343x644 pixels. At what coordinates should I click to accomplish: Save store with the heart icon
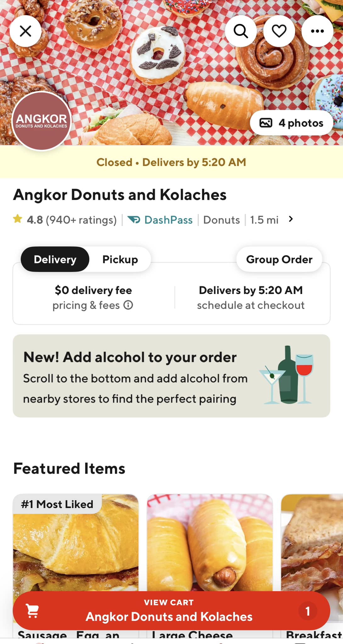coord(279,31)
